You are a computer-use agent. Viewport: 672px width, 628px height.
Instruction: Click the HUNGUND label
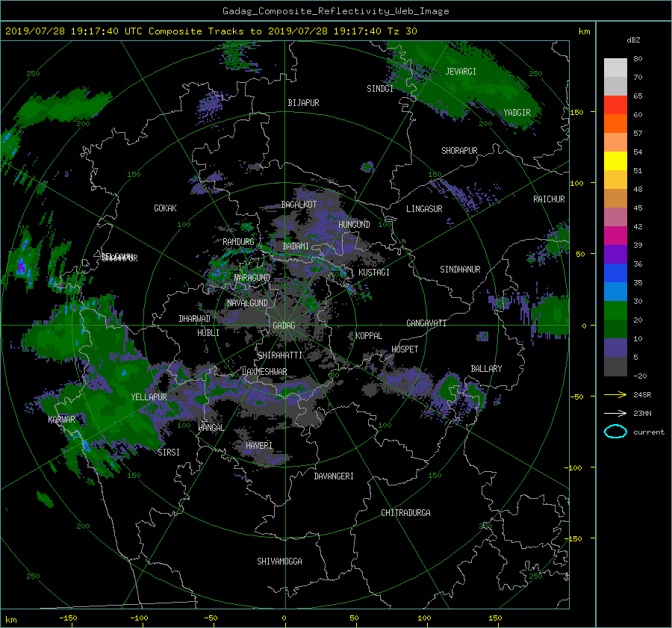pyautogui.click(x=354, y=225)
